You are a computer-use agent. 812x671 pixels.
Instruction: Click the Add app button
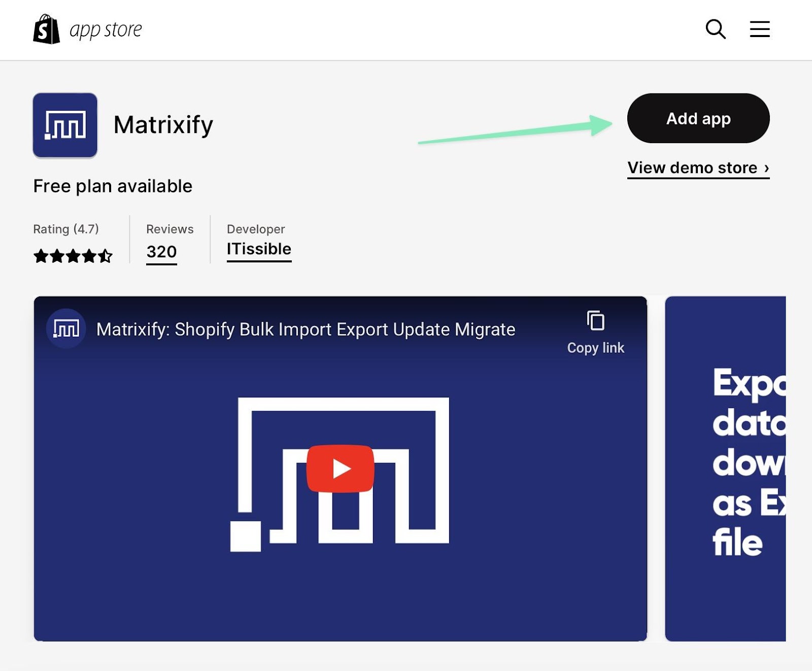tap(698, 118)
